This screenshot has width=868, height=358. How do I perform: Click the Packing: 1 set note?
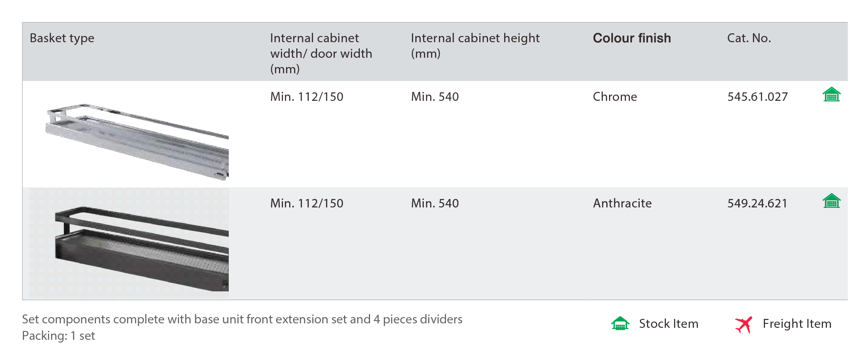tap(59, 336)
